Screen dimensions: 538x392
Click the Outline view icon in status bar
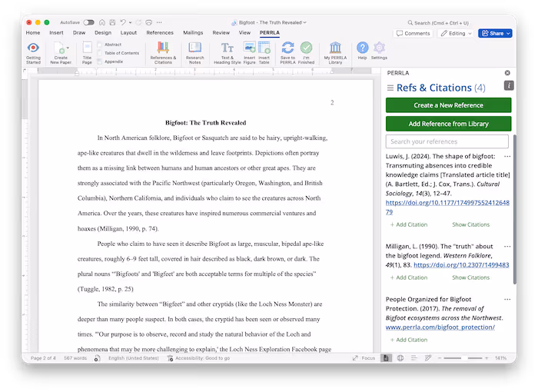(414, 358)
